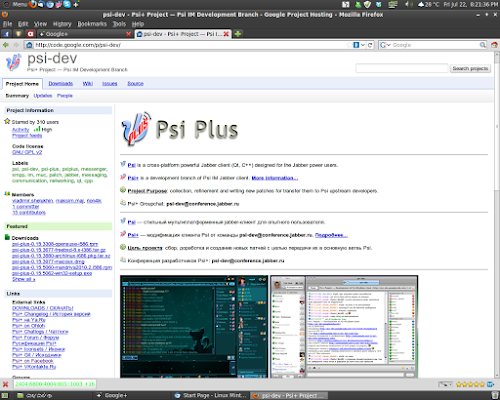Open the GNU GPL v2 license link
Image resolution: width=500 pixels, height=400 pixels.
pos(27,152)
